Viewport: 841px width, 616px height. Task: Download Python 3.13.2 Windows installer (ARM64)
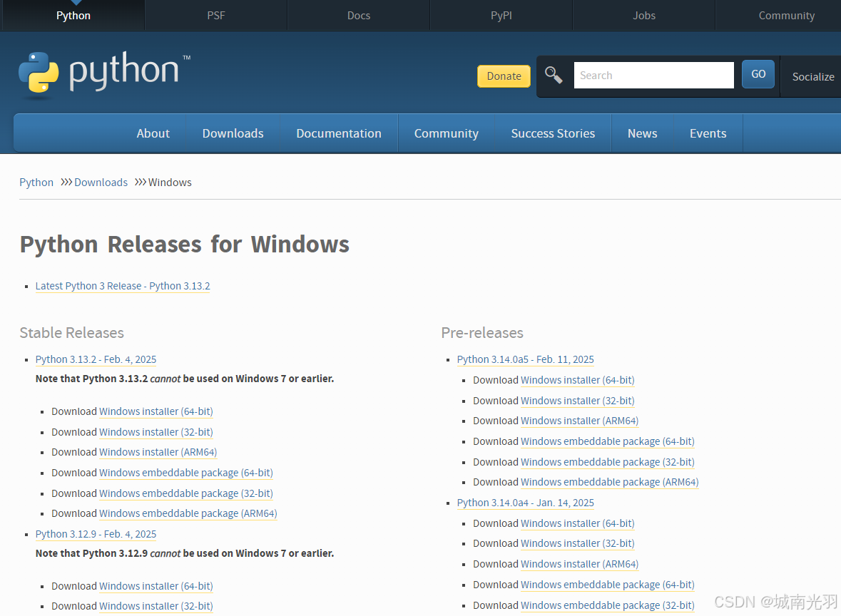158,452
